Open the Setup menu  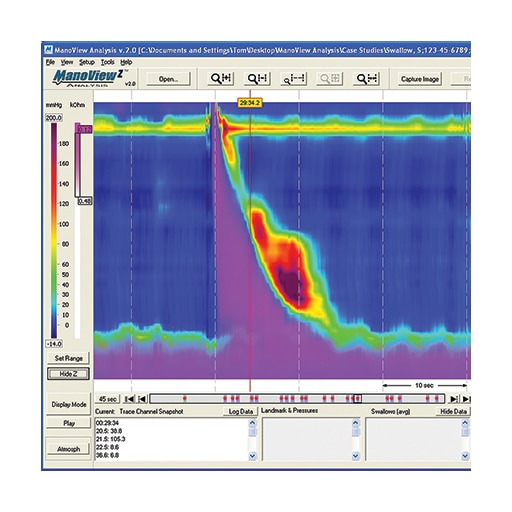(87, 62)
